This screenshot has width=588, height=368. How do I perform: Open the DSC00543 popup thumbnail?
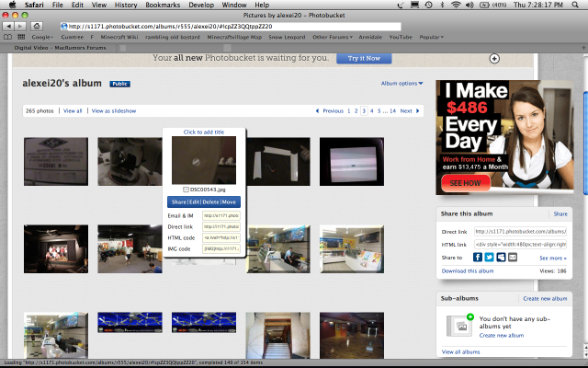204,160
